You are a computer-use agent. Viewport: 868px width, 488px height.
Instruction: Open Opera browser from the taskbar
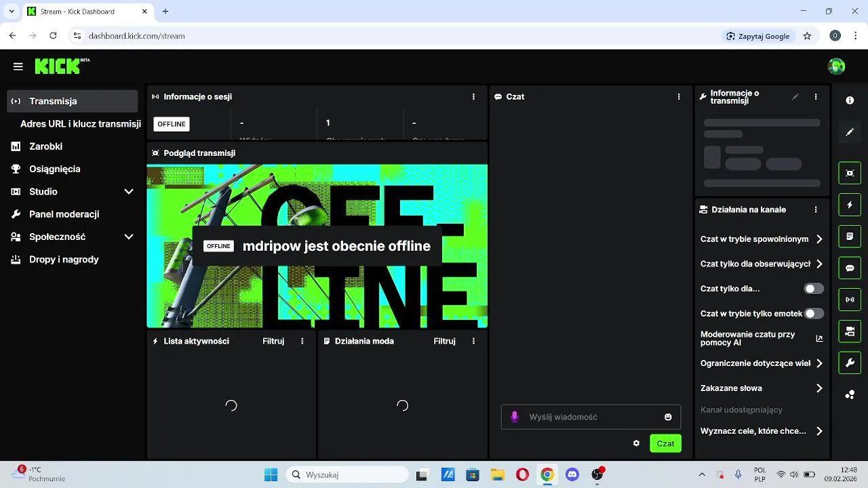click(522, 474)
